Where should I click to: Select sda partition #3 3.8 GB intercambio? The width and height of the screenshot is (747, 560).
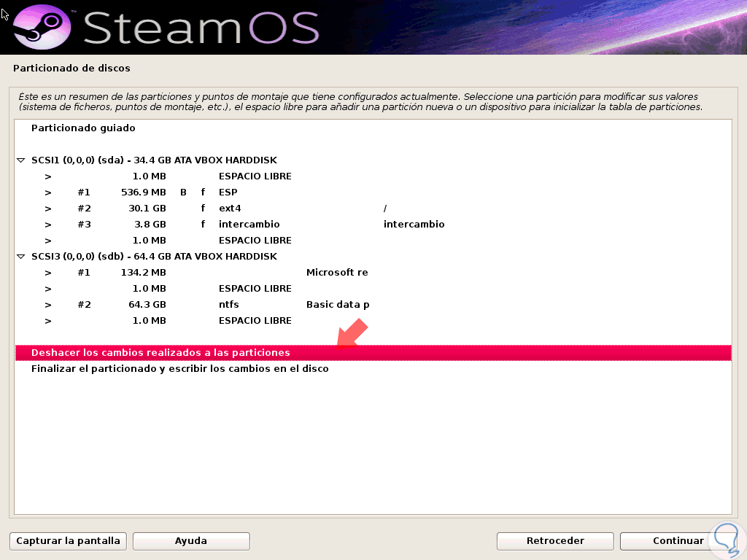373,225
